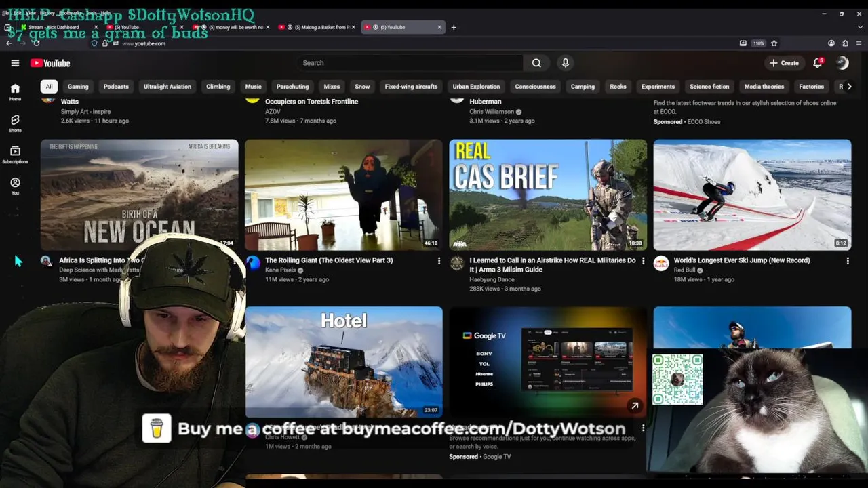The height and width of the screenshot is (488, 868).
Task: Open the notifications bell
Action: click(x=818, y=63)
